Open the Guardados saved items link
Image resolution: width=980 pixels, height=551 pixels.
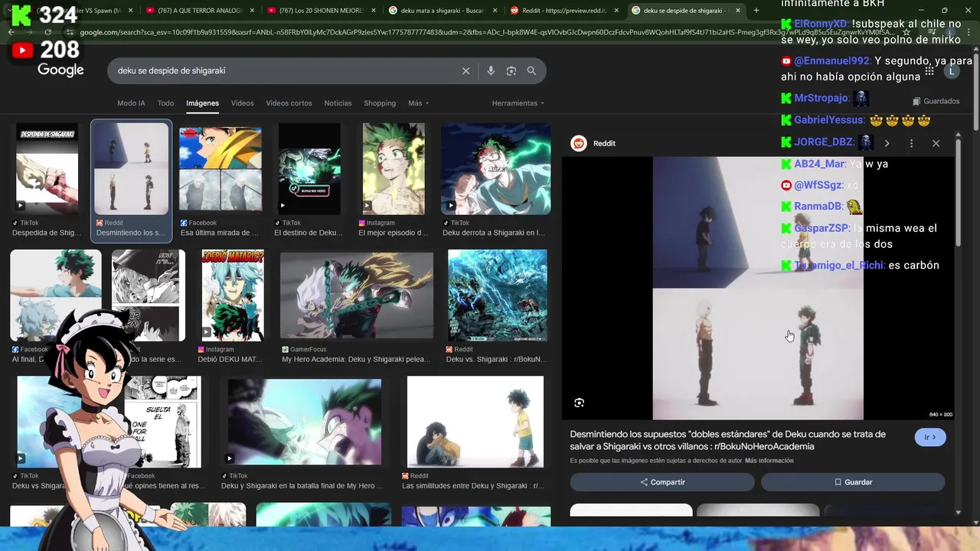coord(936,101)
